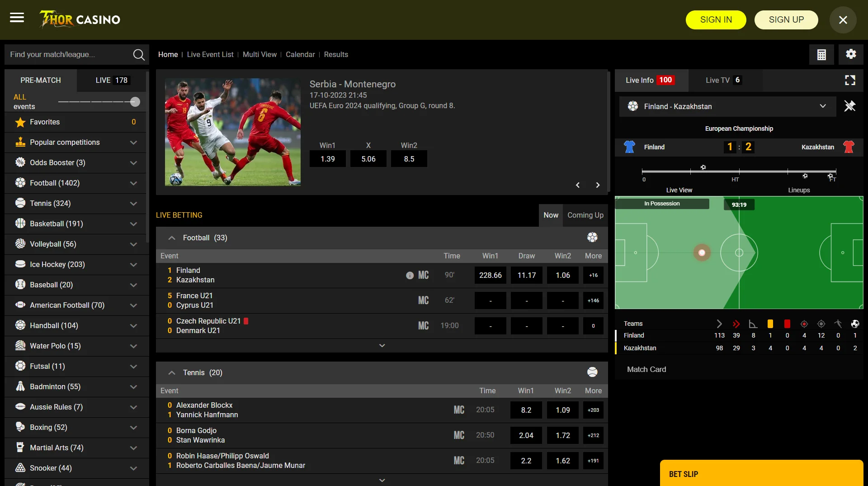Click the Snooker sidebar icon
Viewport: 868px width, 486px height.
(x=20, y=468)
